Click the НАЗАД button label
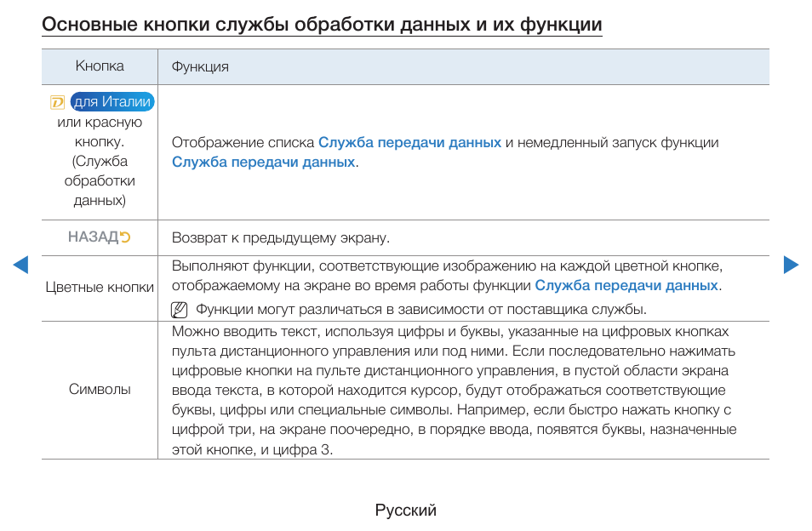This screenshot has height=531, width=812. point(94,237)
